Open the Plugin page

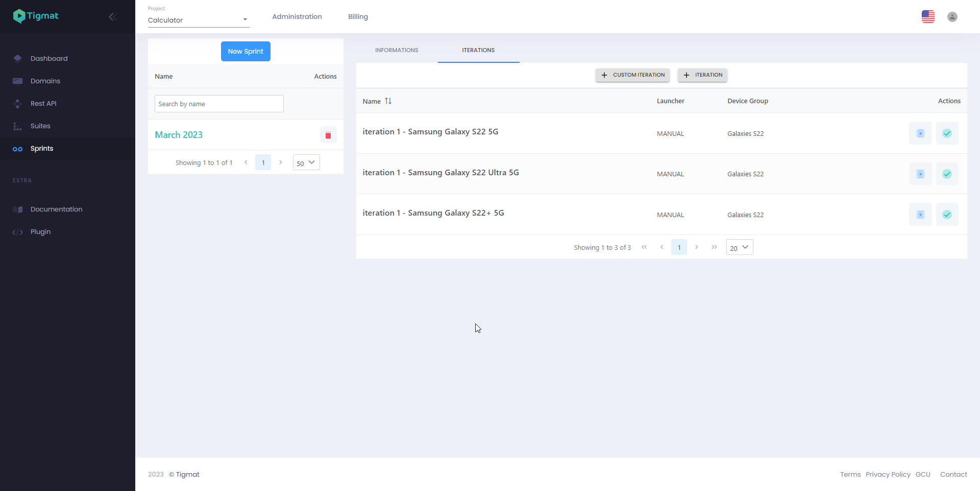tap(40, 231)
